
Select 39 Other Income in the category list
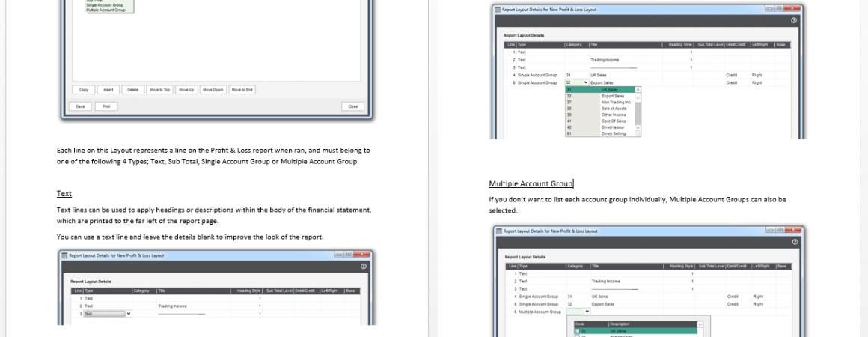[x=601, y=115]
